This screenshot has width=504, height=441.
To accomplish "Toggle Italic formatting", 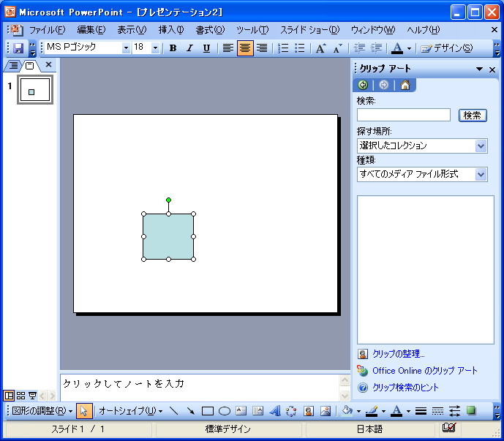I will pyautogui.click(x=189, y=48).
